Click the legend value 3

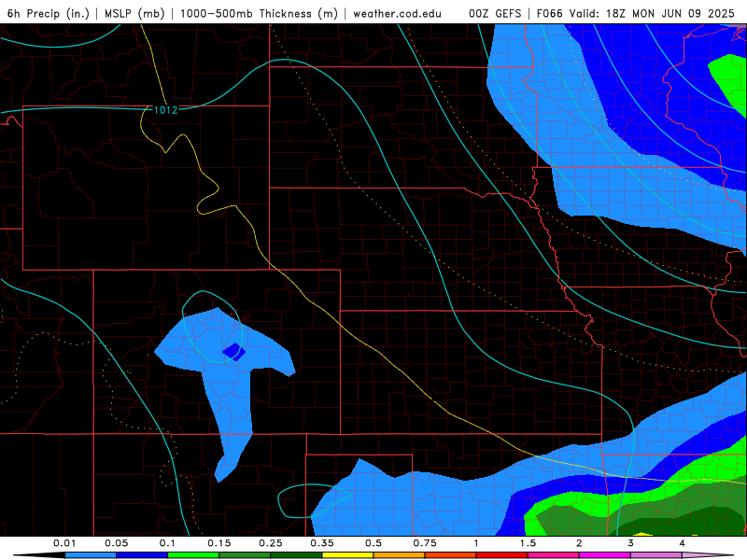(x=631, y=543)
